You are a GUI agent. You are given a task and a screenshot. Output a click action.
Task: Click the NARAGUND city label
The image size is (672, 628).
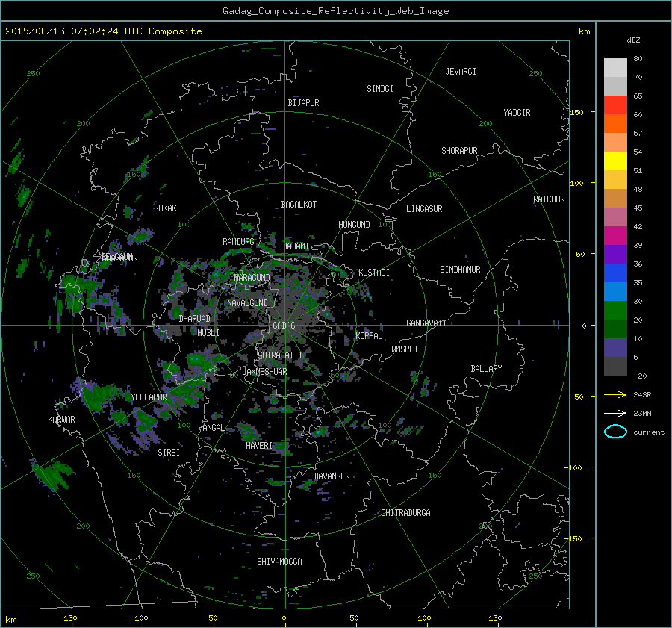tap(252, 278)
